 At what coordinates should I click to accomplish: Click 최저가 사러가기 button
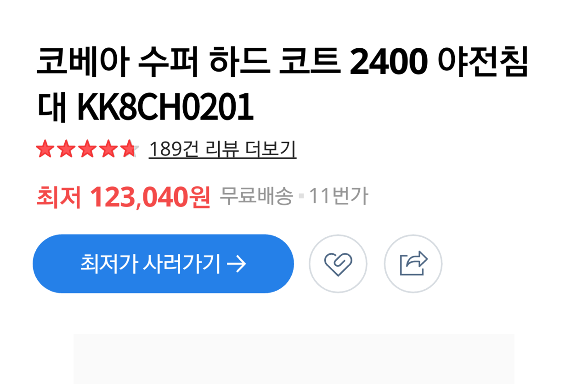tap(163, 264)
